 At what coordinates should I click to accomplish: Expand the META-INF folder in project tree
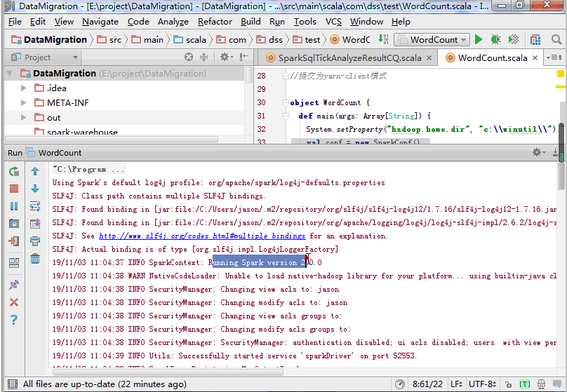pos(23,103)
